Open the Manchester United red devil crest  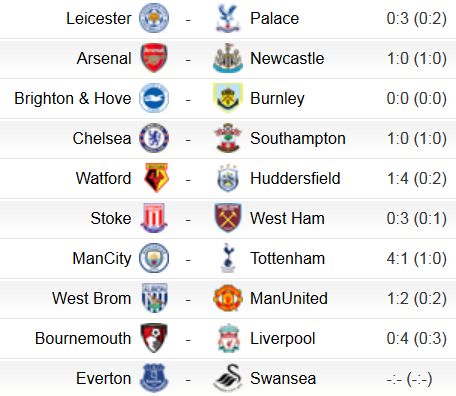(228, 298)
